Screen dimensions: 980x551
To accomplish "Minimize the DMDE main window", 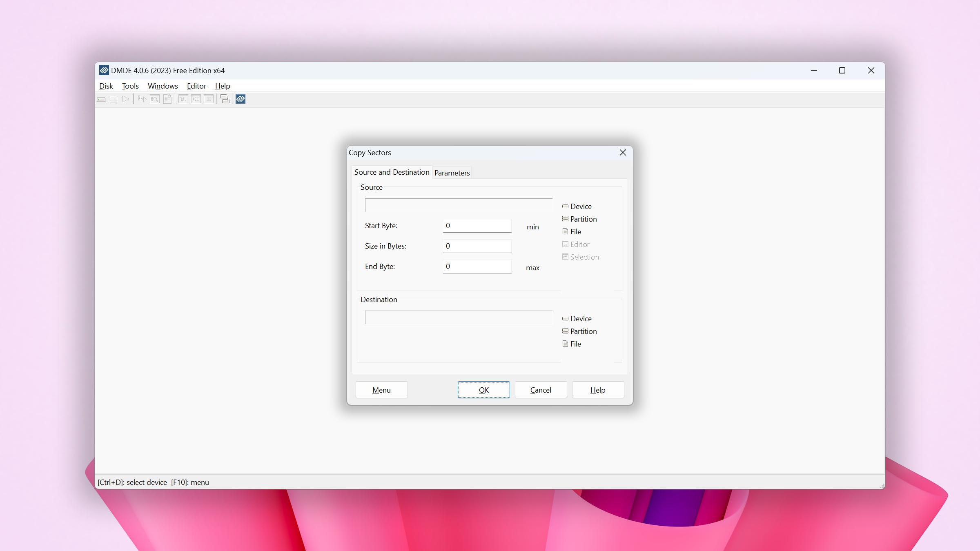I will point(814,71).
